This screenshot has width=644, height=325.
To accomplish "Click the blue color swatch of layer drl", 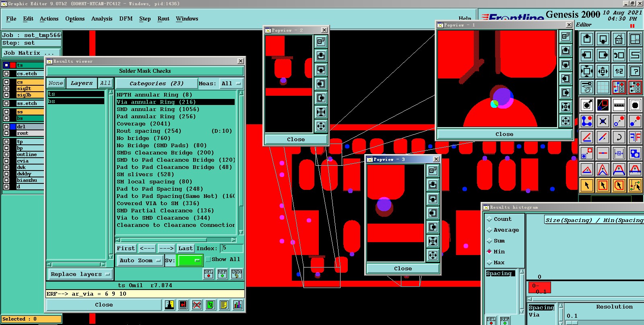I will tap(13, 127).
